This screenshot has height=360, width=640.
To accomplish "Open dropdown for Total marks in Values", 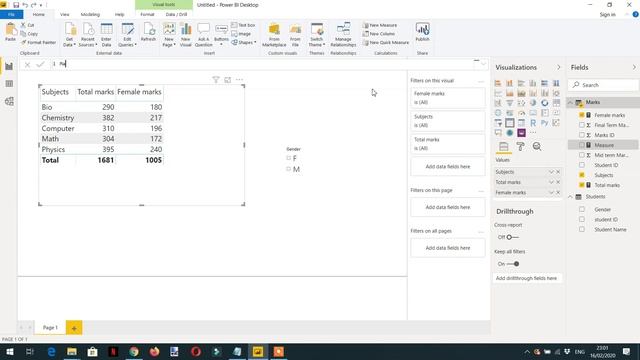I will point(551,182).
